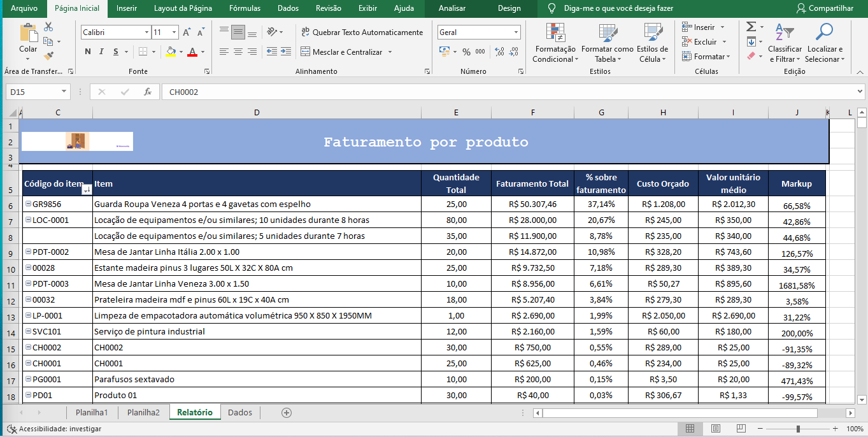Click the AutoSum sigma icon
868x437 pixels.
(x=751, y=27)
